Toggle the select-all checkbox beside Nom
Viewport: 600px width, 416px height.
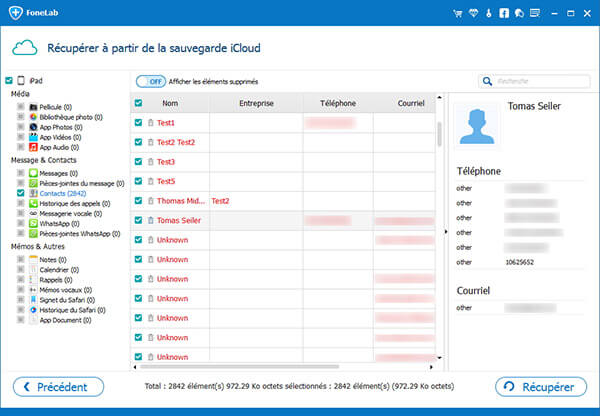pos(139,103)
